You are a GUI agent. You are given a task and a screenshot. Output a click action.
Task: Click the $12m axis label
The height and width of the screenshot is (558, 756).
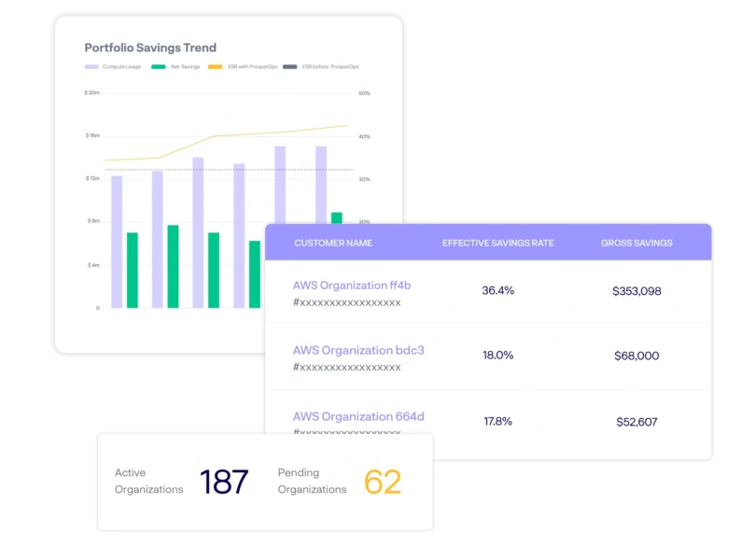tap(92, 179)
